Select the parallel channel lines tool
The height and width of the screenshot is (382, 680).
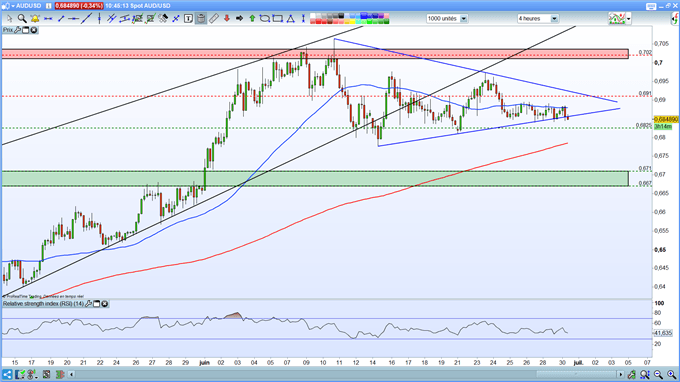coord(112,19)
